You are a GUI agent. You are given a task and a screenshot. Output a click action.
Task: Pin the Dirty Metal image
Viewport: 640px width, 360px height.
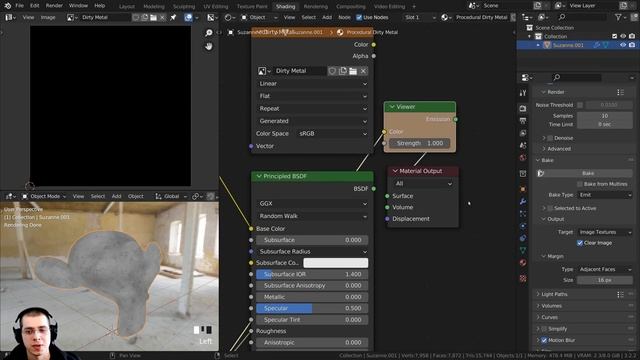click(x=173, y=18)
